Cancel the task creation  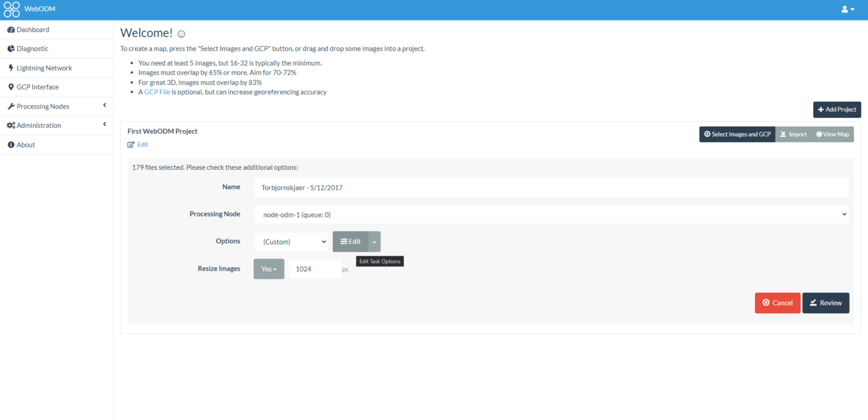777,303
